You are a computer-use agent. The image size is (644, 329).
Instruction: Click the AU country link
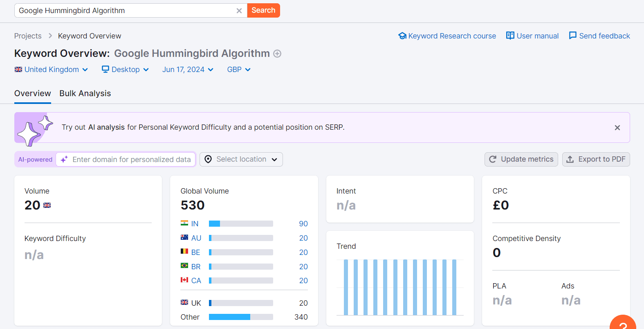[x=196, y=238]
